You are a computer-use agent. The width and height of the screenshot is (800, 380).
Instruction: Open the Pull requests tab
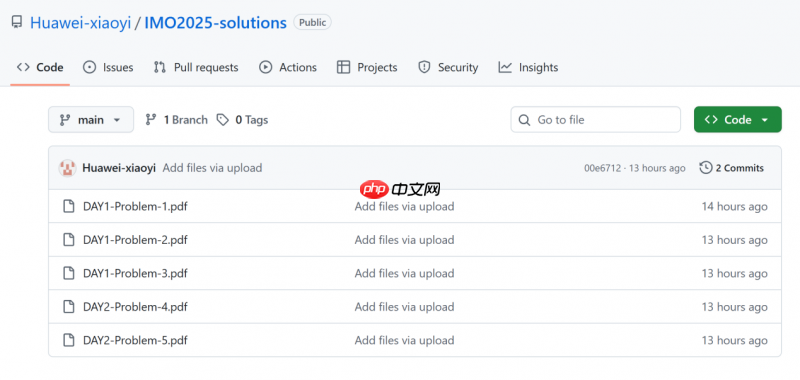196,67
